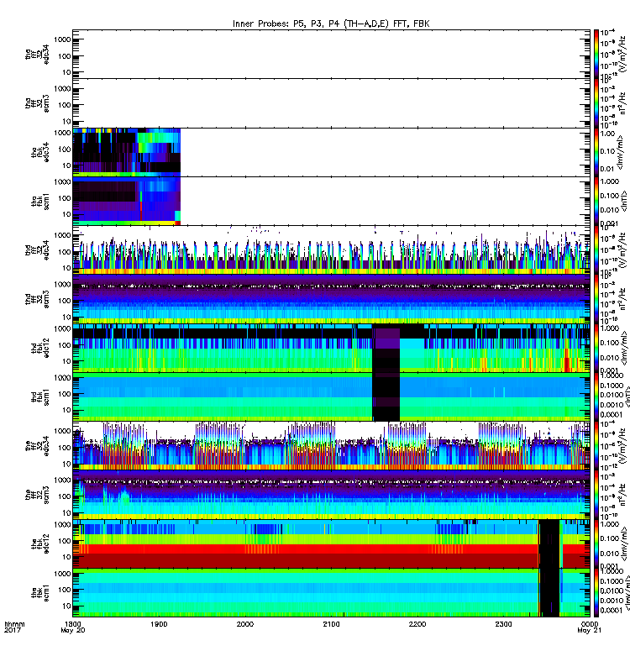Click the 2200 time tick label

click(417, 624)
